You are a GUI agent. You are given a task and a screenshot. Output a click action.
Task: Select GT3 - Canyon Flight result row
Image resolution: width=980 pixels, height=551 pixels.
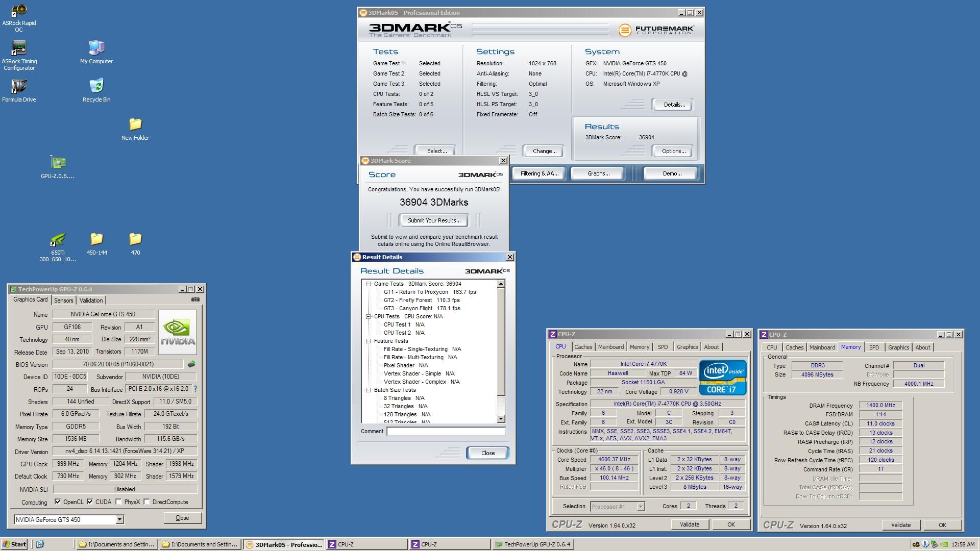pos(422,308)
